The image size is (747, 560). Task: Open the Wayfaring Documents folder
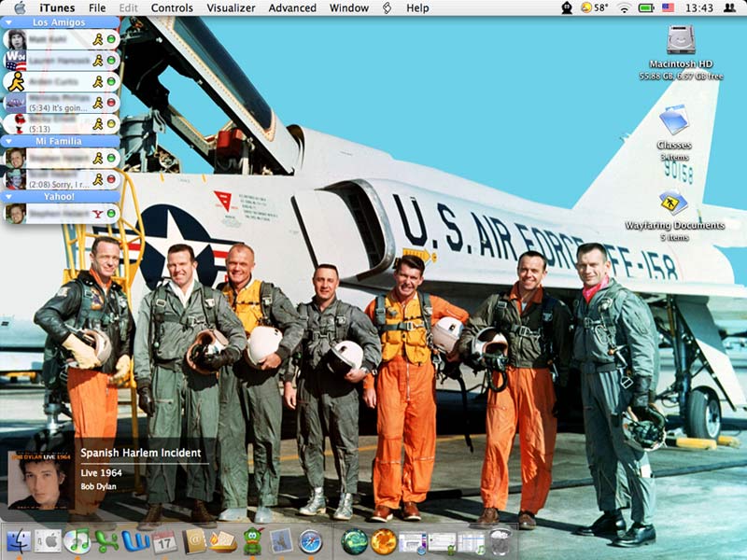click(x=673, y=203)
